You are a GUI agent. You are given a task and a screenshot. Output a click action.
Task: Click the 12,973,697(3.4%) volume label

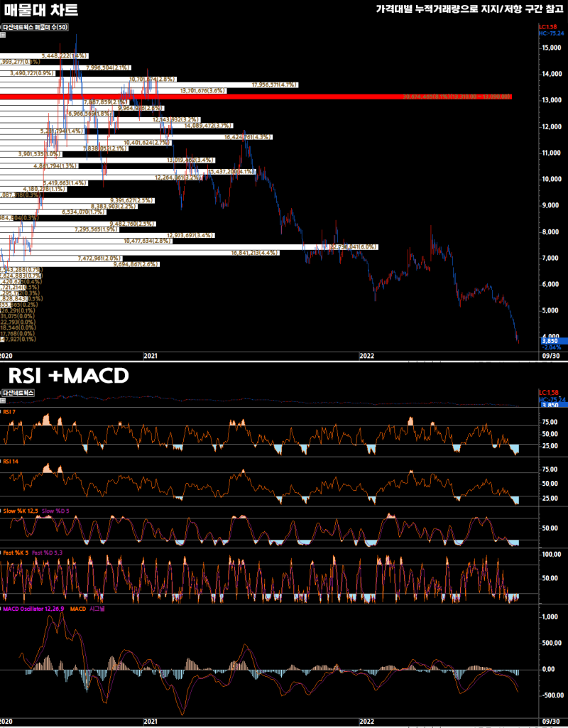tap(191, 235)
